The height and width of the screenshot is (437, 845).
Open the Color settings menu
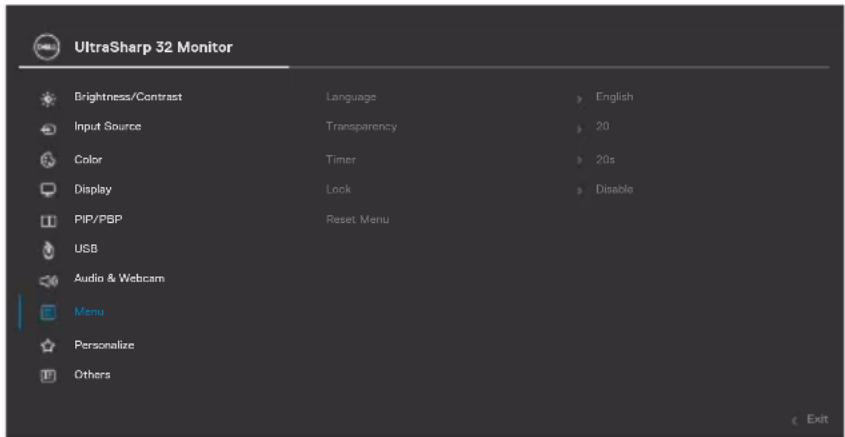pyautogui.click(x=88, y=159)
